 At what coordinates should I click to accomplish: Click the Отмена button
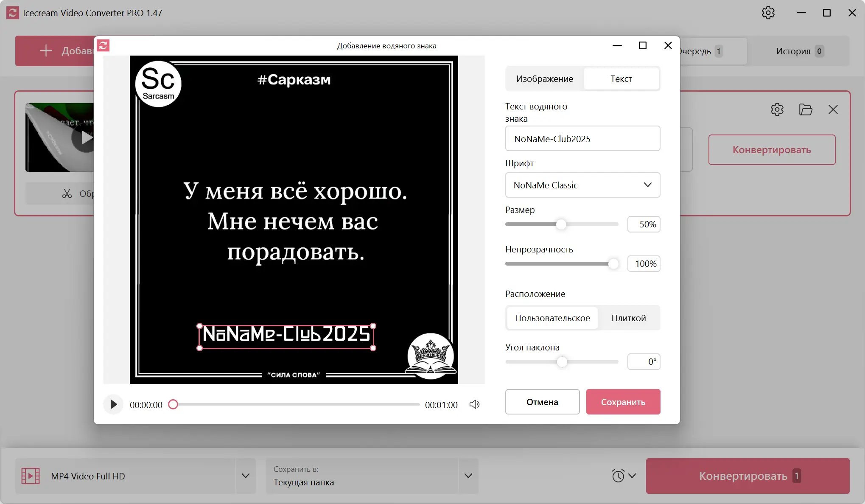[x=542, y=402]
